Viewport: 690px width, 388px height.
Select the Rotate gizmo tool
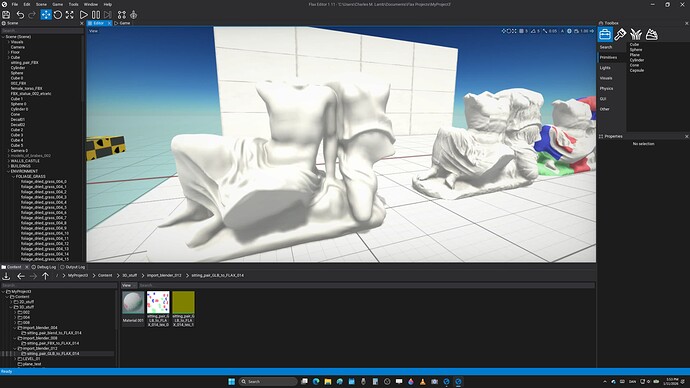tap(58, 15)
